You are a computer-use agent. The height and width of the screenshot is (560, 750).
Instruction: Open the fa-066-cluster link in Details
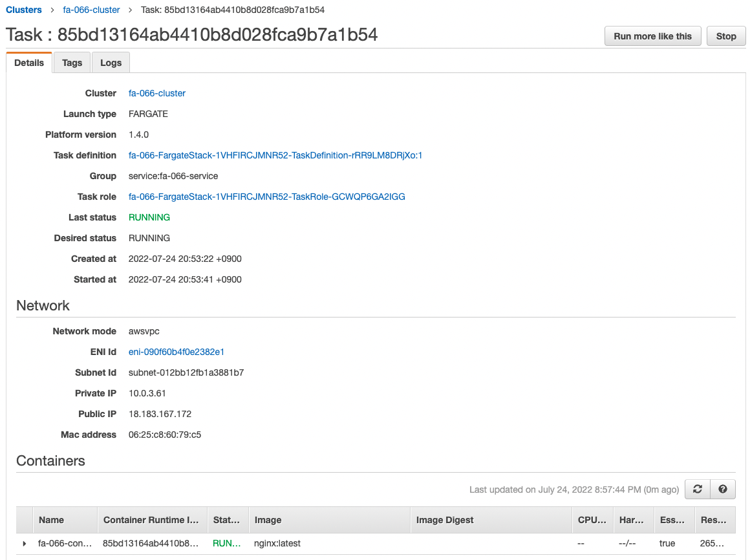156,93
